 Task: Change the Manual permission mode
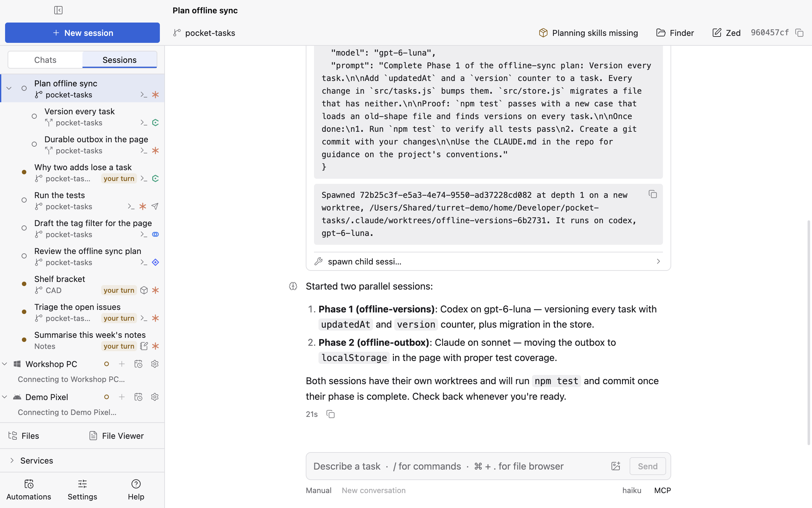pyautogui.click(x=318, y=490)
